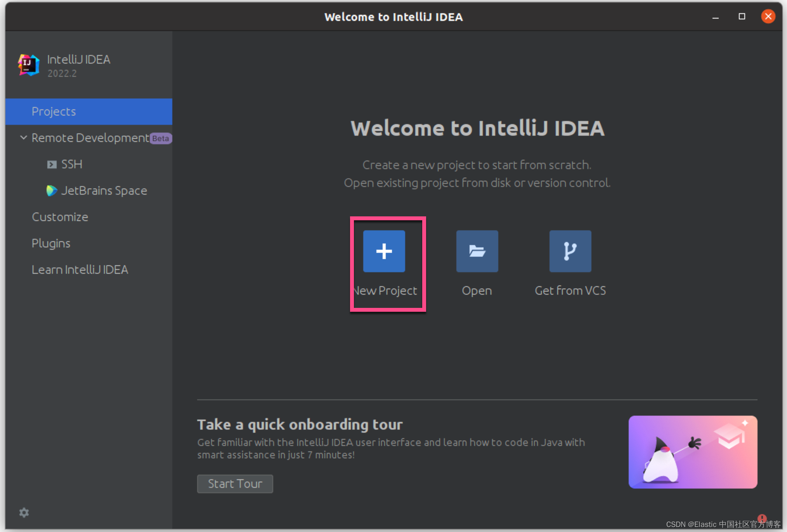Click the onboarding tour illustration thumbnail
Viewport: 787px width, 532px height.
(x=693, y=452)
